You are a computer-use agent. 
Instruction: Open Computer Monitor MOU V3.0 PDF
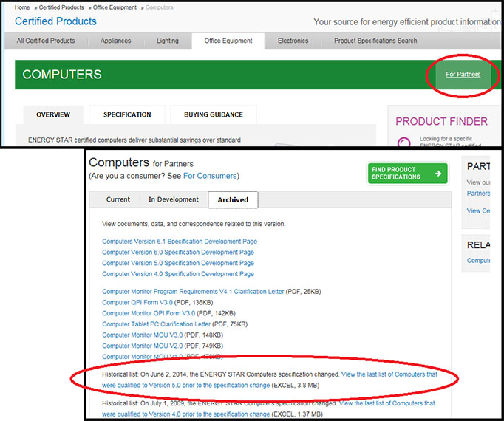[142, 335]
